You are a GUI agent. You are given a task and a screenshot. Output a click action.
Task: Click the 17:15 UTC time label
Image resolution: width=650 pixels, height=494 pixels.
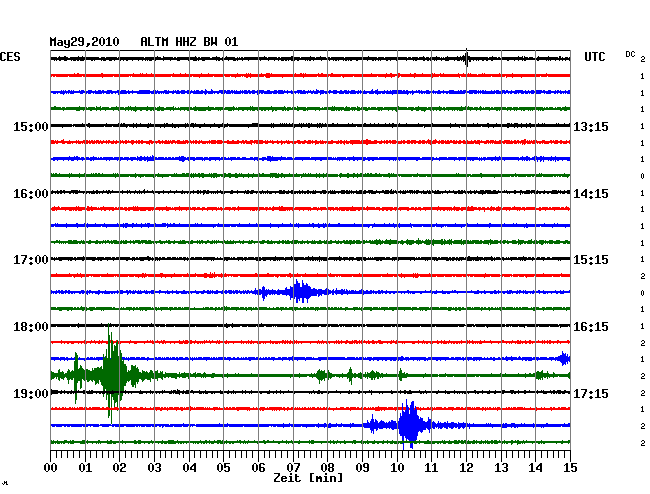click(x=591, y=394)
